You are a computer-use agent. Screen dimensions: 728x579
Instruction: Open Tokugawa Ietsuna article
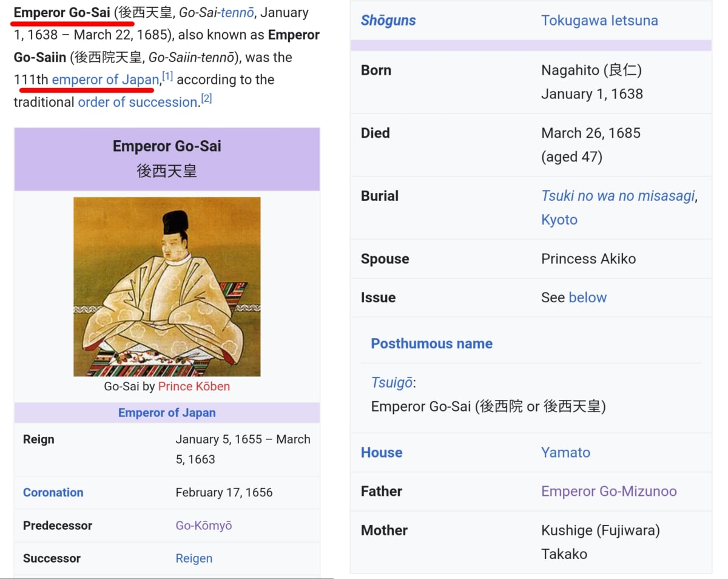coord(599,20)
